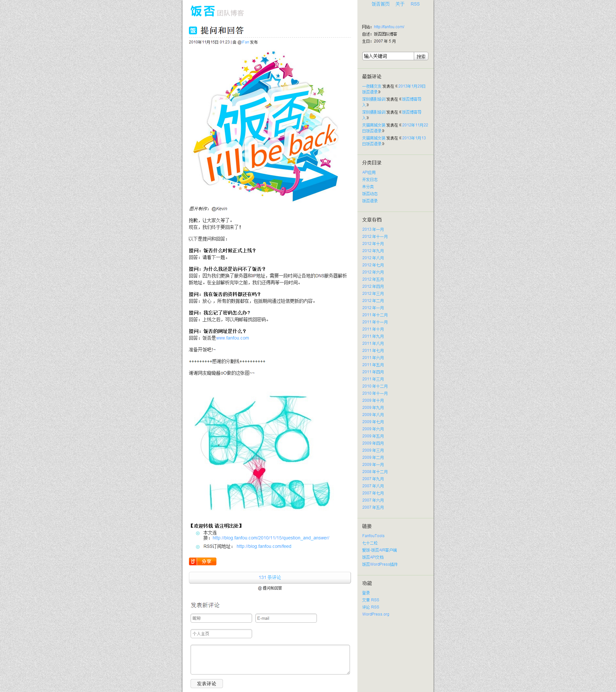Open the 关于 nav link
Image resolution: width=616 pixels, height=692 pixels.
(400, 4)
